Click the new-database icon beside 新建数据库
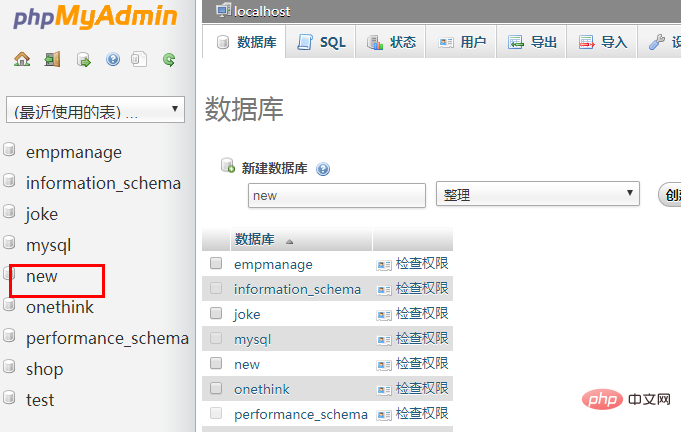Image resolution: width=681 pixels, height=432 pixels. click(228, 165)
